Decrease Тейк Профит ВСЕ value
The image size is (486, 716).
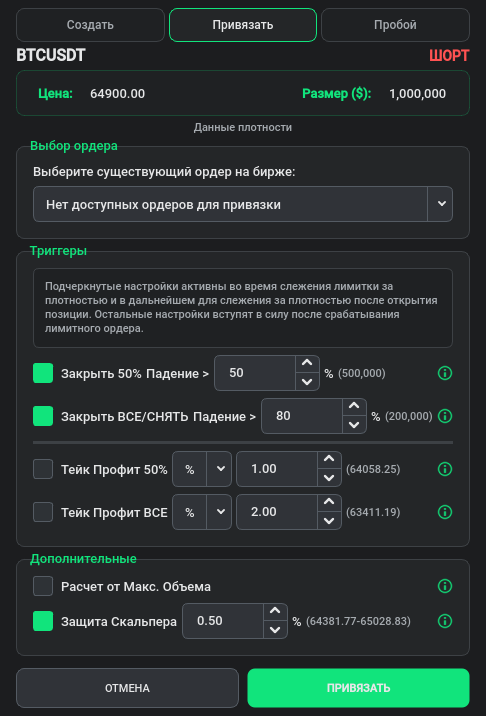pyautogui.click(x=329, y=521)
